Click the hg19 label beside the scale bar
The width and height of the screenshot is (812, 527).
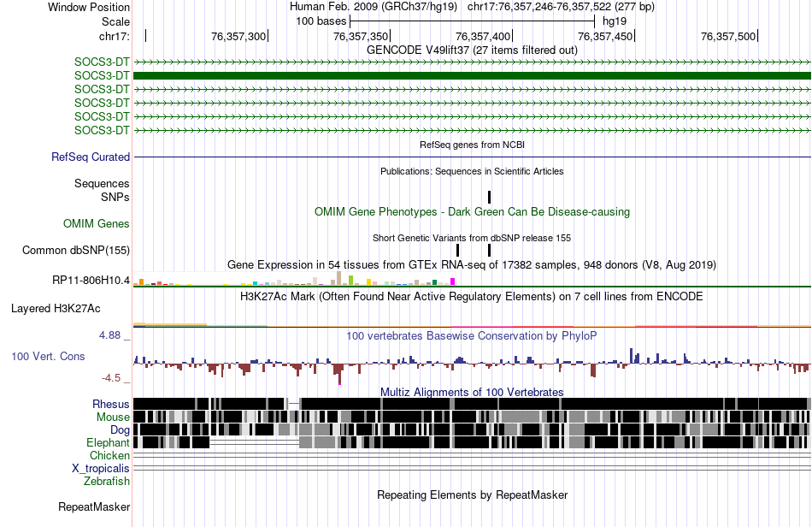tap(615, 21)
